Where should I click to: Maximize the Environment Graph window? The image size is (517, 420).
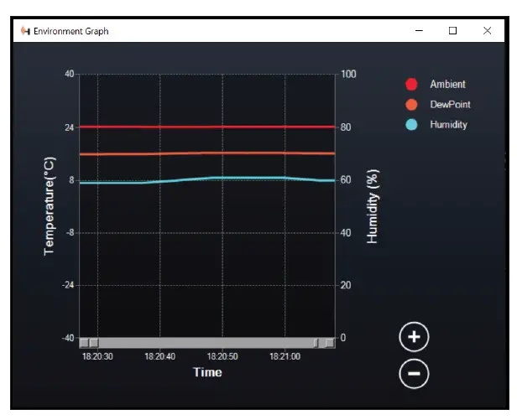(x=452, y=31)
